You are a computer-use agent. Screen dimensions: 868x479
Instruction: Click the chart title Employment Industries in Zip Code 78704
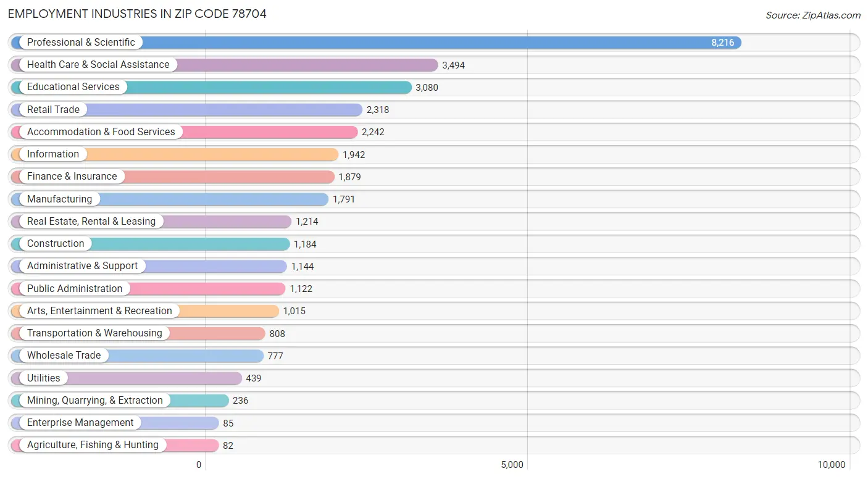[x=137, y=14]
